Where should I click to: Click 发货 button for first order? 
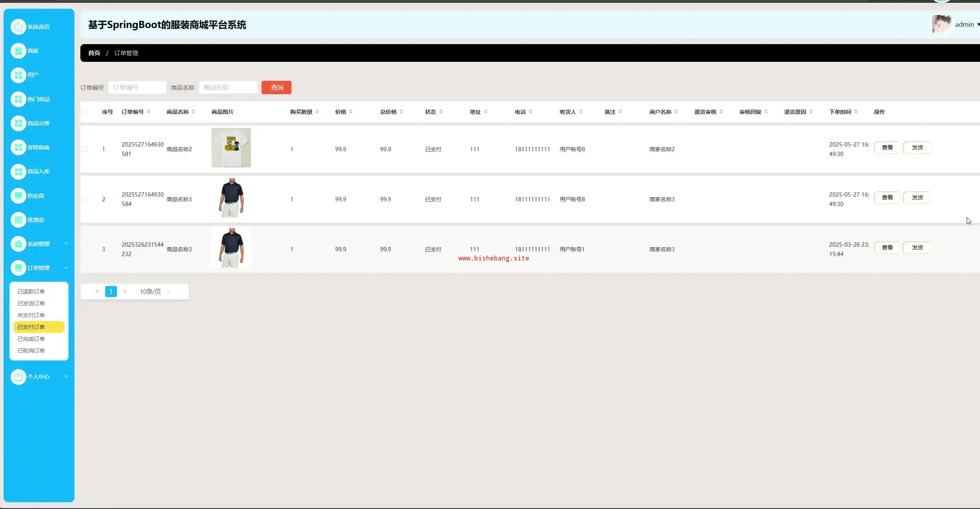pos(917,147)
